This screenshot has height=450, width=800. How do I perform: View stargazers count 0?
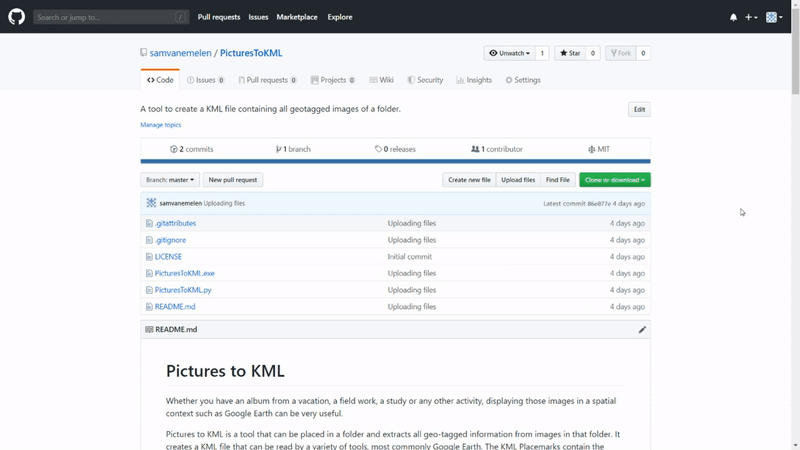pyautogui.click(x=592, y=53)
